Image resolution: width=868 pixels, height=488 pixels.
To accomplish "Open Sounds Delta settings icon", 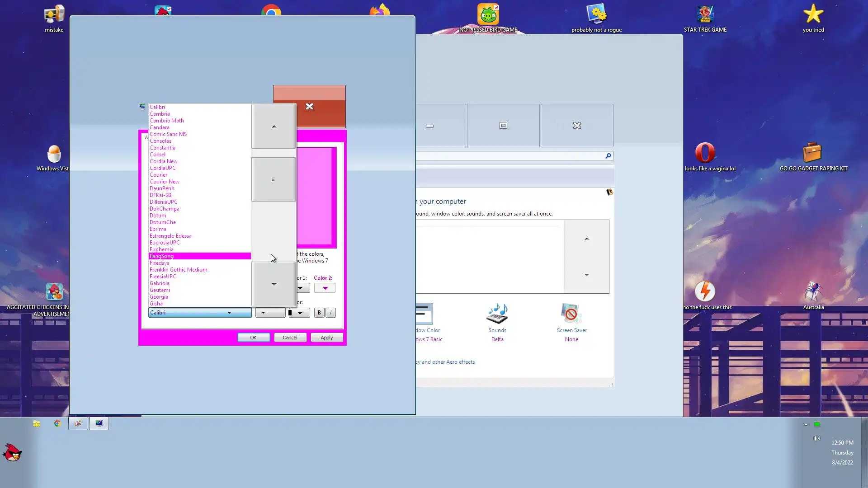I will pyautogui.click(x=497, y=314).
